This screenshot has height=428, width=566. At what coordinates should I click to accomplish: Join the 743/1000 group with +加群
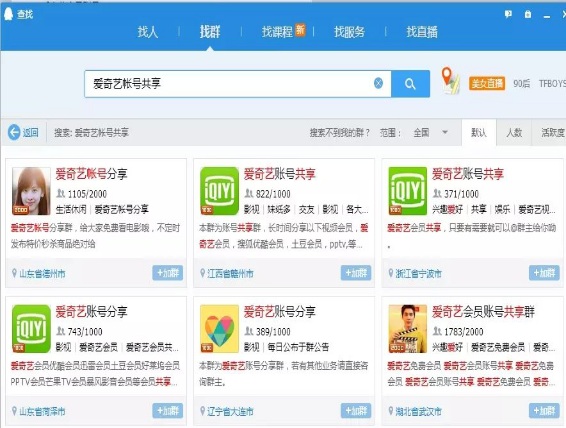(x=167, y=411)
